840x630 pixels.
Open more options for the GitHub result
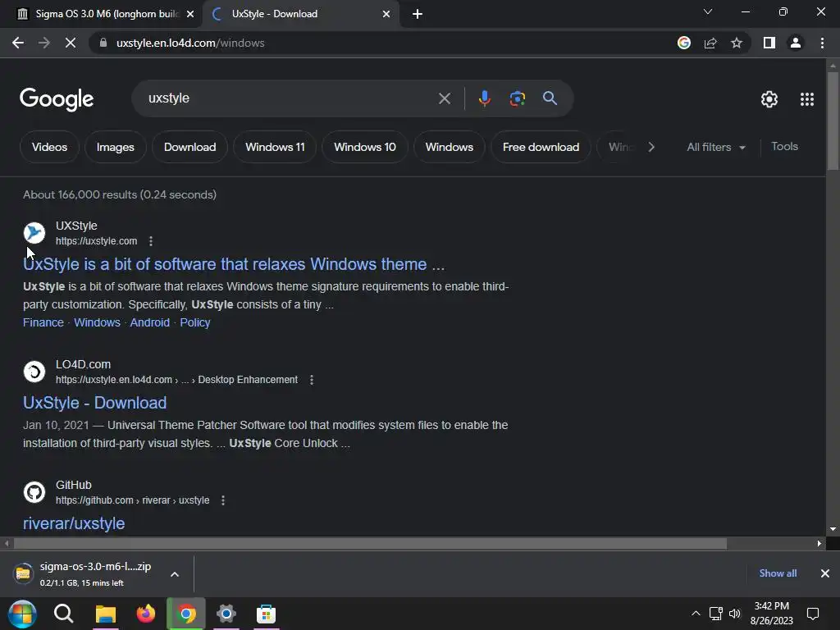point(223,500)
